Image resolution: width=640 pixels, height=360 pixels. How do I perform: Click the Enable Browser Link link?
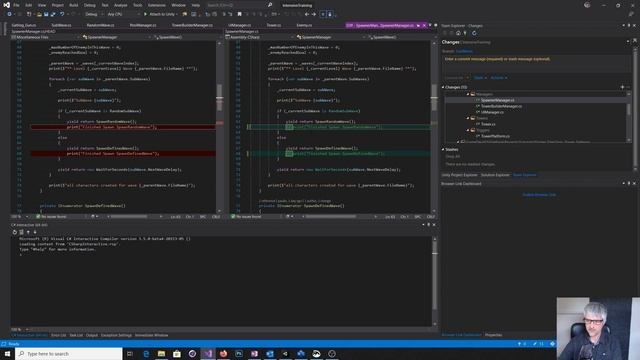539,195
